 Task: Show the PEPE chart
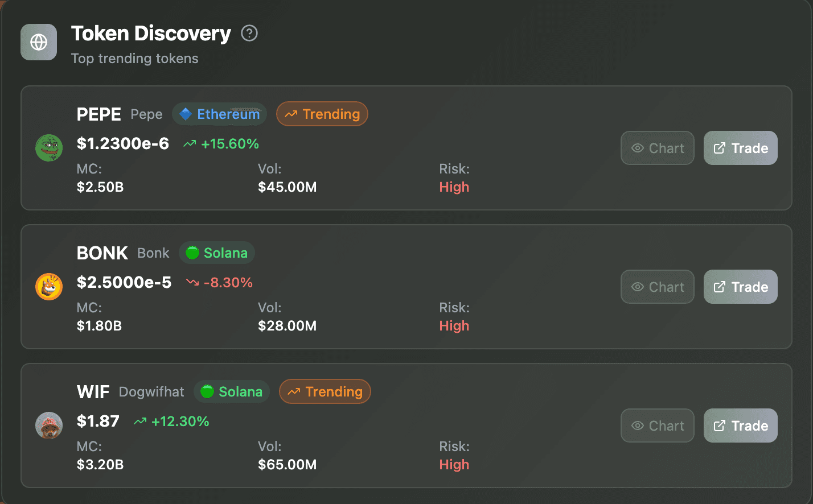coord(658,148)
